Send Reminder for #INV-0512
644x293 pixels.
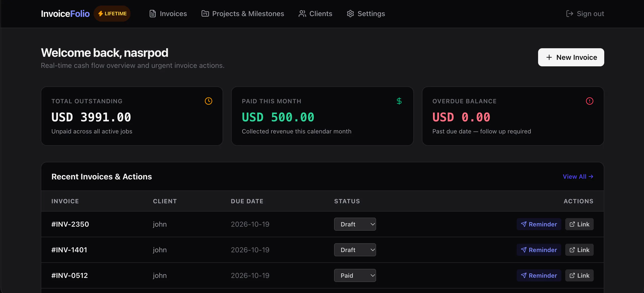(539, 275)
